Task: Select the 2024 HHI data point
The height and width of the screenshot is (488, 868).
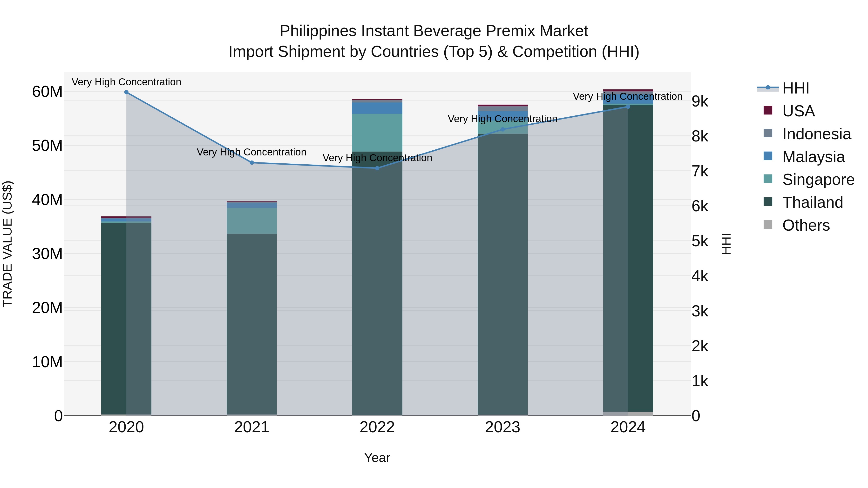Action: pos(628,107)
